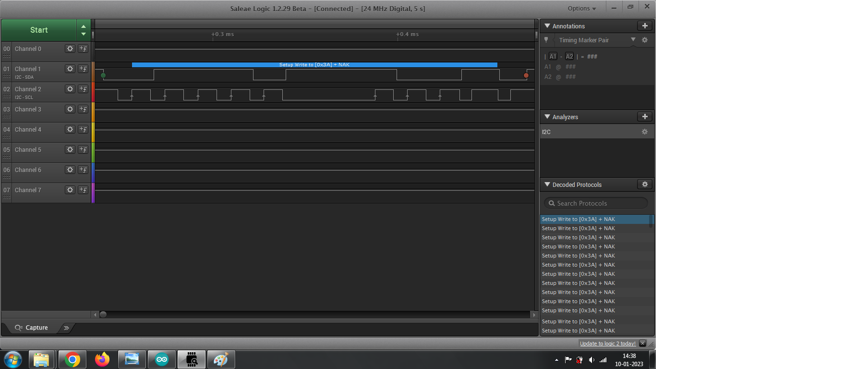Viewport: 868px width, 369px height.
Task: Collapse the Annotations panel
Action: (x=547, y=26)
